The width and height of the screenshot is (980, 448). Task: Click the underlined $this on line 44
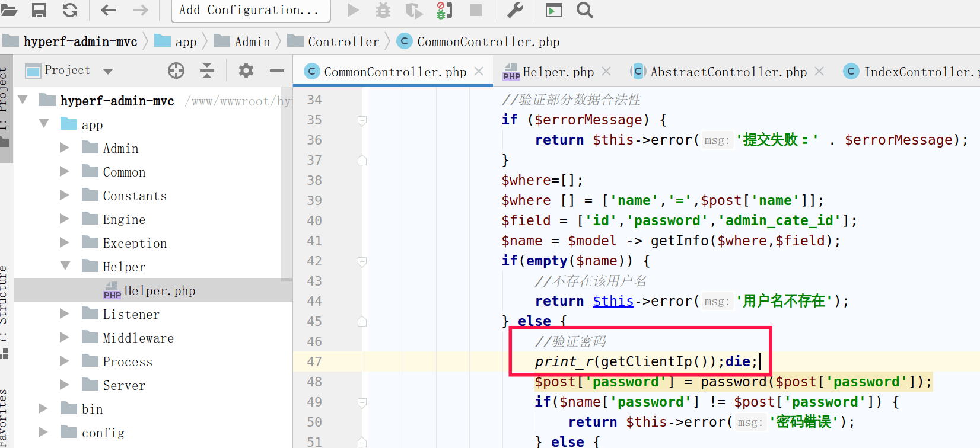(x=613, y=301)
